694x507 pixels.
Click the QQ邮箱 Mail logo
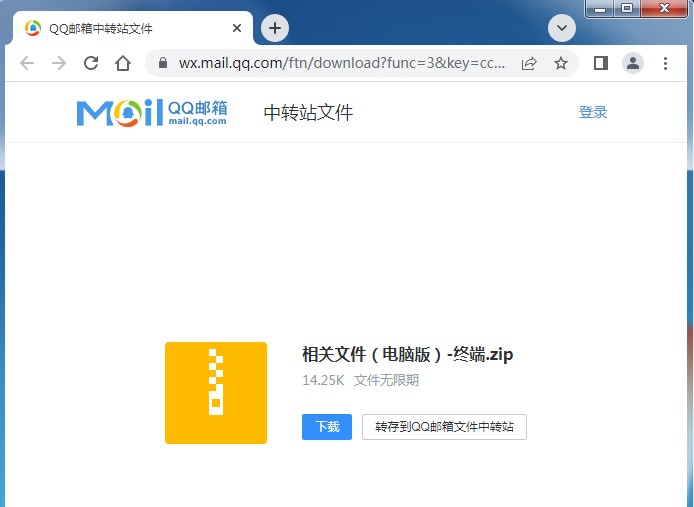click(x=152, y=112)
